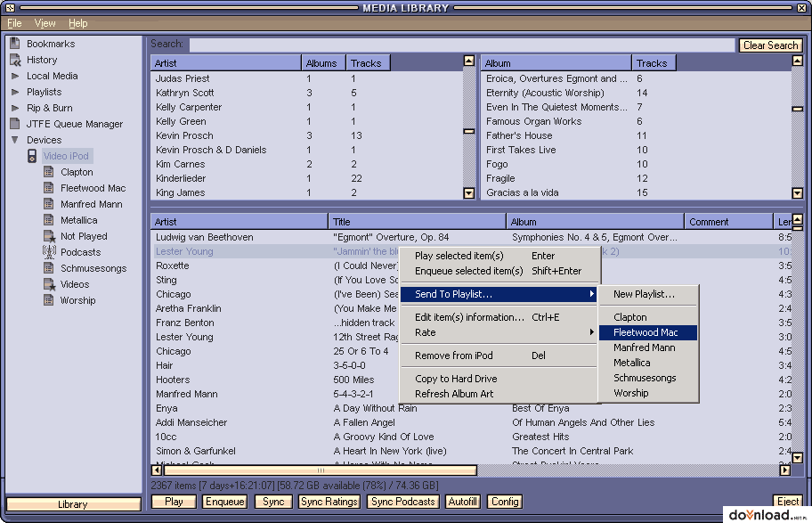This screenshot has height=523, width=812.
Task: Sort tracks by the Title column header
Action: 418,222
